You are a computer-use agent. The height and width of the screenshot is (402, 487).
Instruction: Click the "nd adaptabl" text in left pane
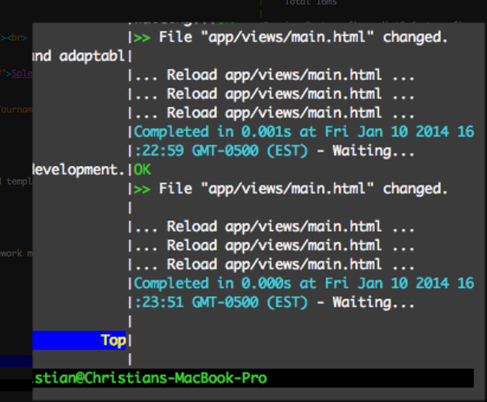click(x=79, y=56)
